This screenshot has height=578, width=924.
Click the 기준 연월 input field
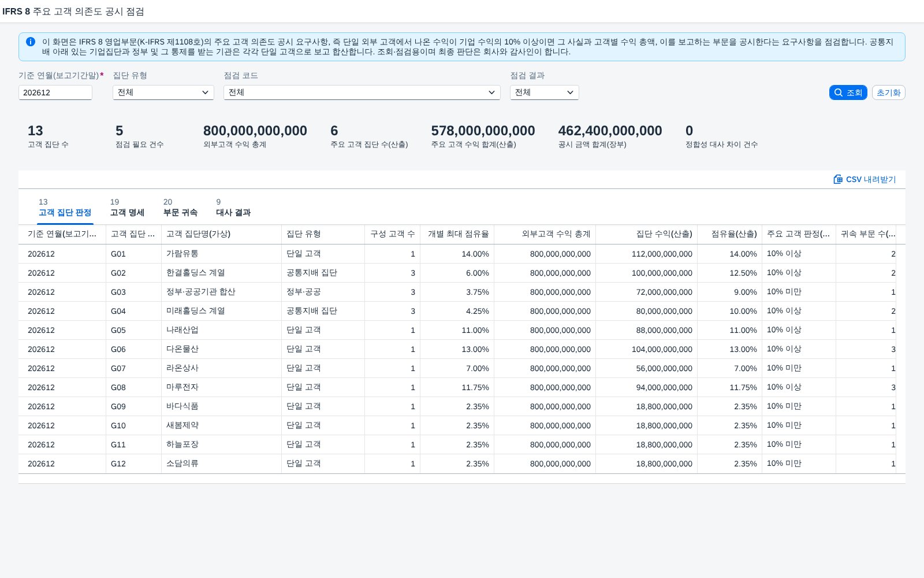55,92
